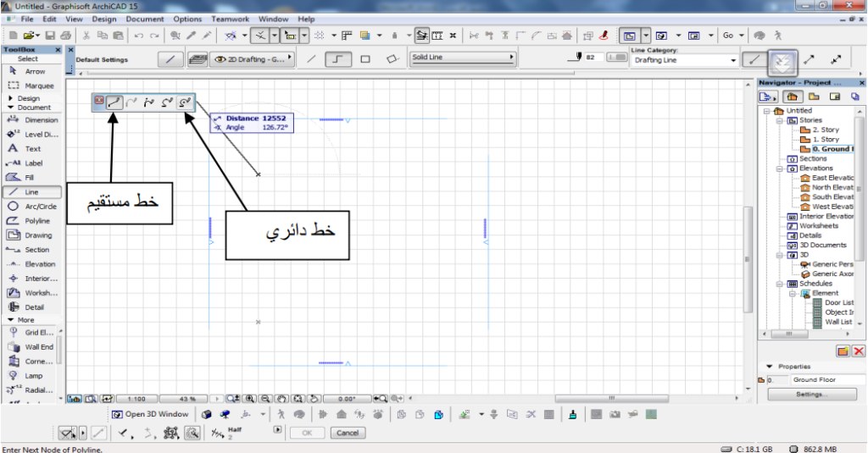The image size is (868, 453).
Task: Toggle Layout Book in Navigator
Action: pyautogui.click(x=835, y=97)
